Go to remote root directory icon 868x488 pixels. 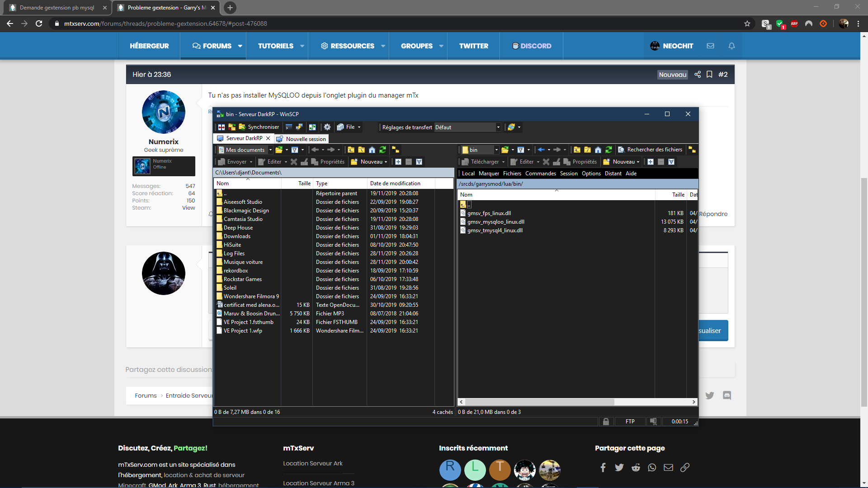pyautogui.click(x=587, y=150)
